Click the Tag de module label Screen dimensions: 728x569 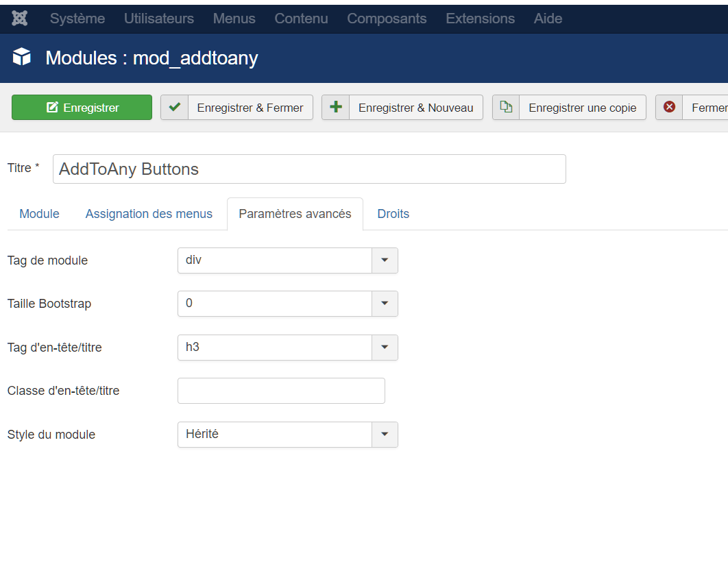pos(47,260)
